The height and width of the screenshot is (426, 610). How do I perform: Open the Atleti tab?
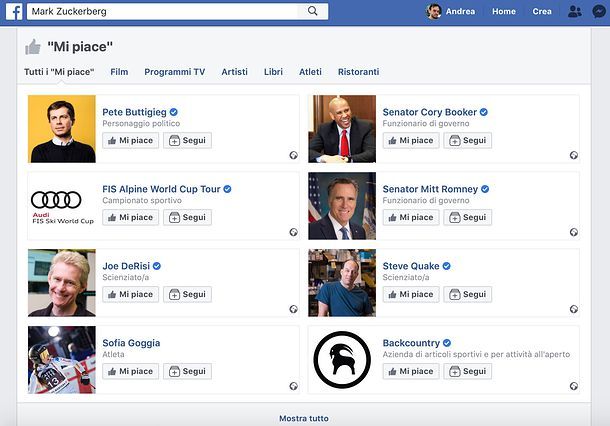coord(310,72)
